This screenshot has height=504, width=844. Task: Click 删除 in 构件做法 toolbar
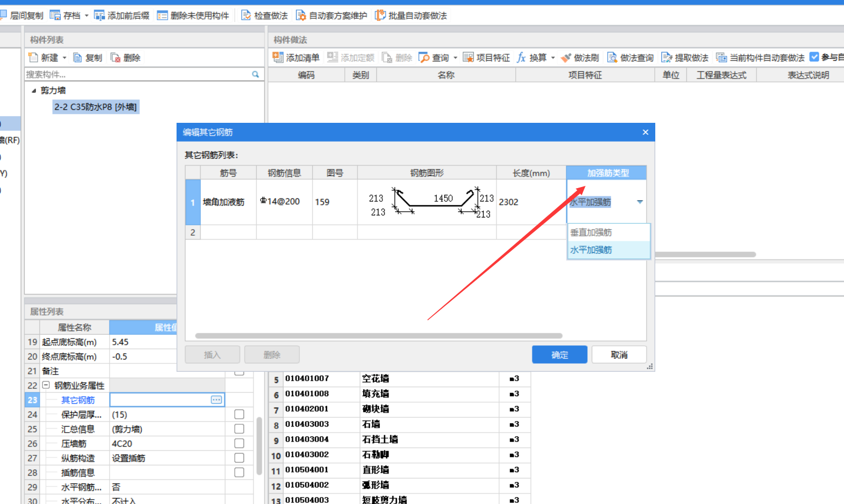pyautogui.click(x=397, y=58)
